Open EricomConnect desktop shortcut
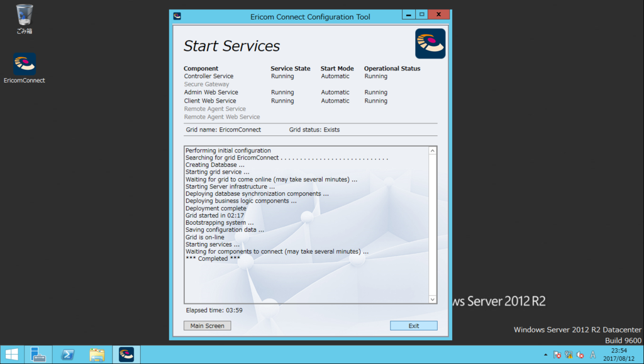The image size is (644, 364). 25,68
